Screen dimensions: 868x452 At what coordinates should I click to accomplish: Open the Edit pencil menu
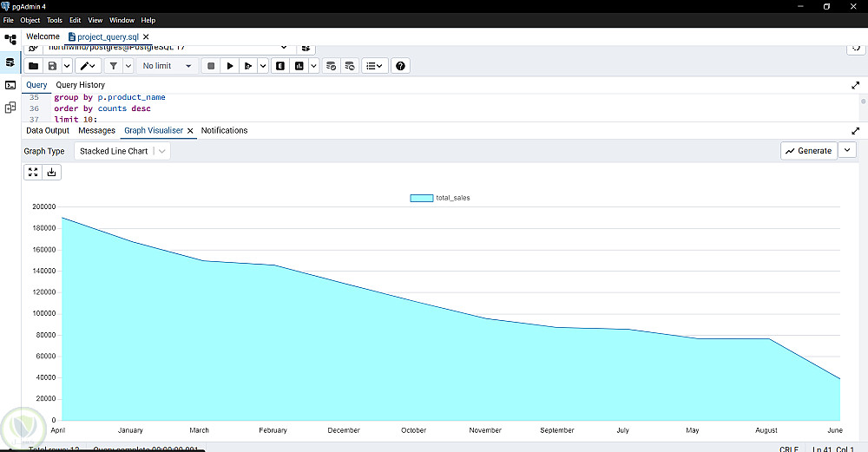(x=88, y=66)
